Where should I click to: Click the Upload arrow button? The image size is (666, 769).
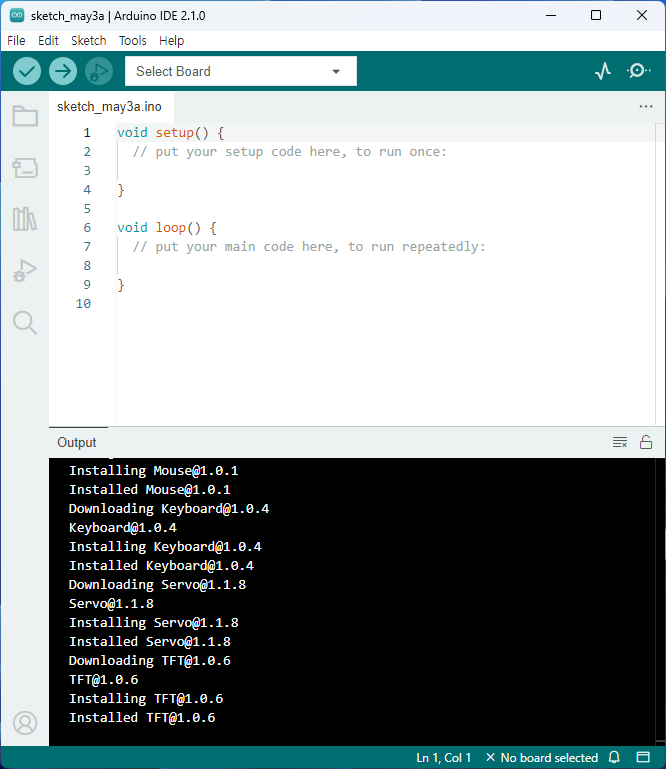tap(63, 71)
